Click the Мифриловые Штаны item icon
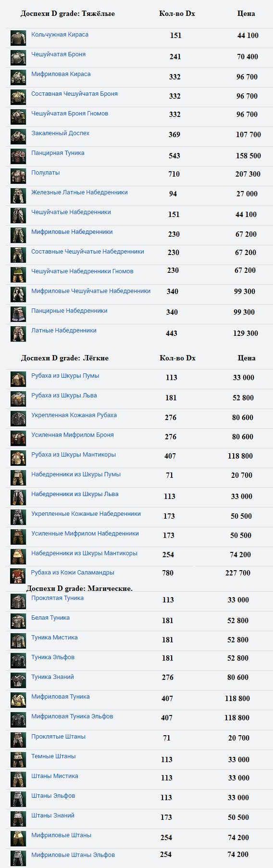The width and height of the screenshot is (273, 868). (x=18, y=839)
